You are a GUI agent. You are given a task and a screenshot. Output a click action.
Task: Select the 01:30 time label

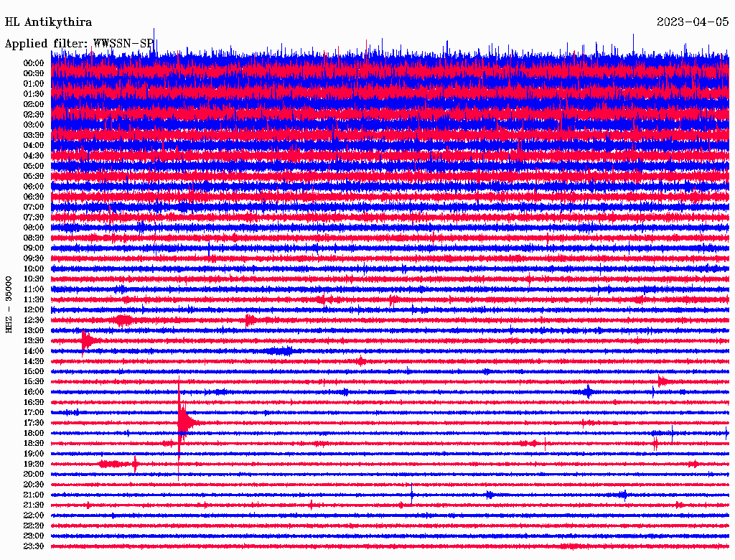point(34,94)
